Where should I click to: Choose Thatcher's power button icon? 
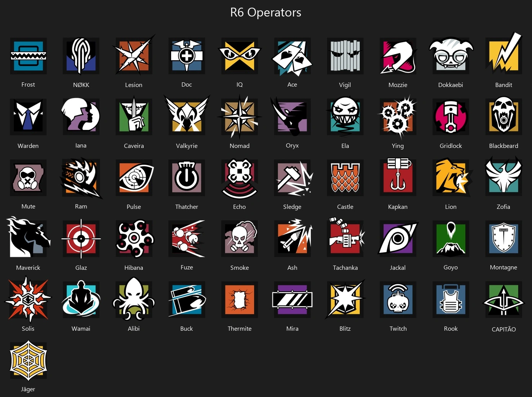click(x=187, y=178)
